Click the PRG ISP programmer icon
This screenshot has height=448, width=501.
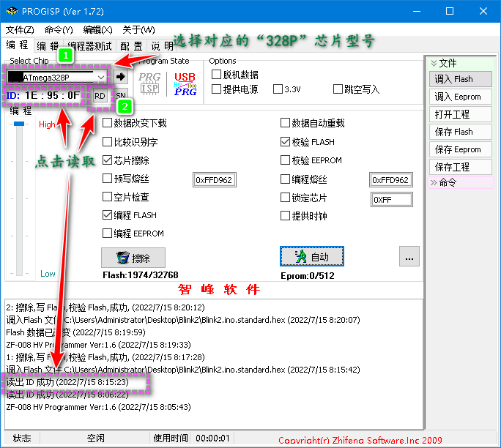tap(149, 83)
